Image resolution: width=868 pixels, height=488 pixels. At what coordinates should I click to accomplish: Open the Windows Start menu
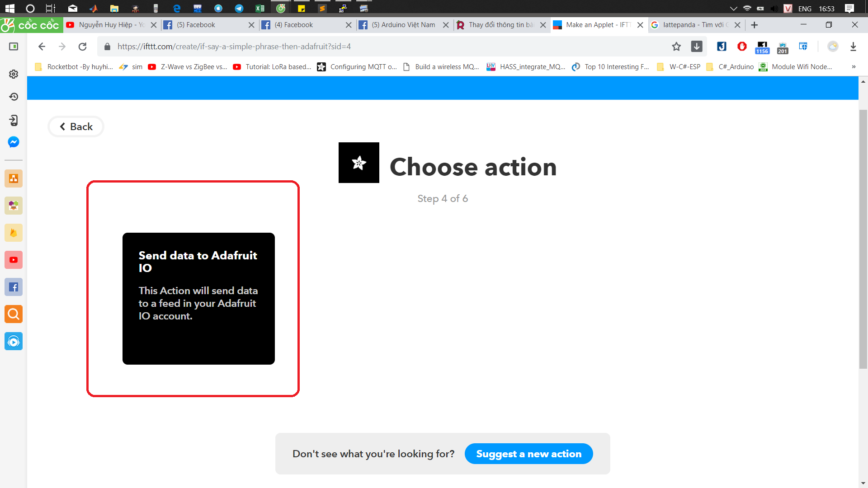click(9, 8)
